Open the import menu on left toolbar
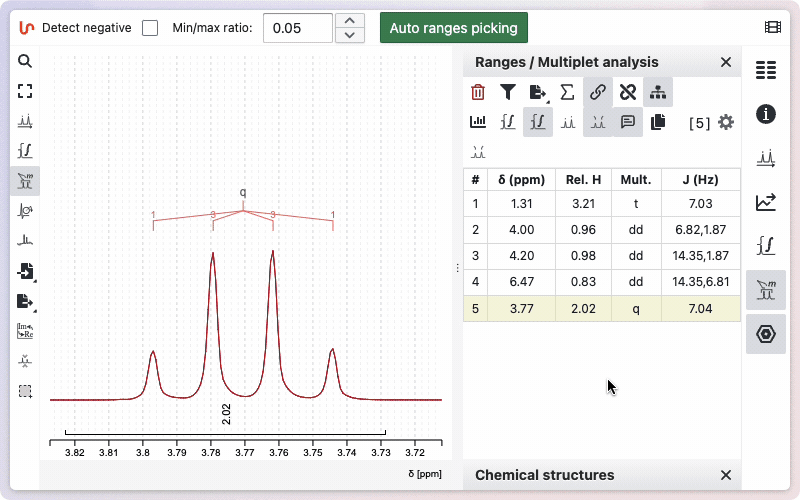The height and width of the screenshot is (500, 800). point(25,271)
